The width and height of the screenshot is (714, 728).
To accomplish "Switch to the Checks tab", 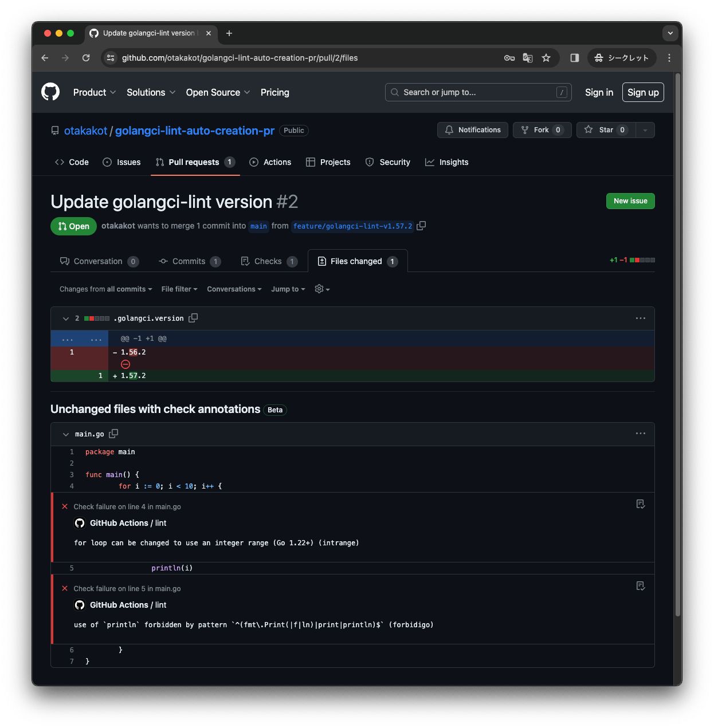I will pyautogui.click(x=269, y=261).
